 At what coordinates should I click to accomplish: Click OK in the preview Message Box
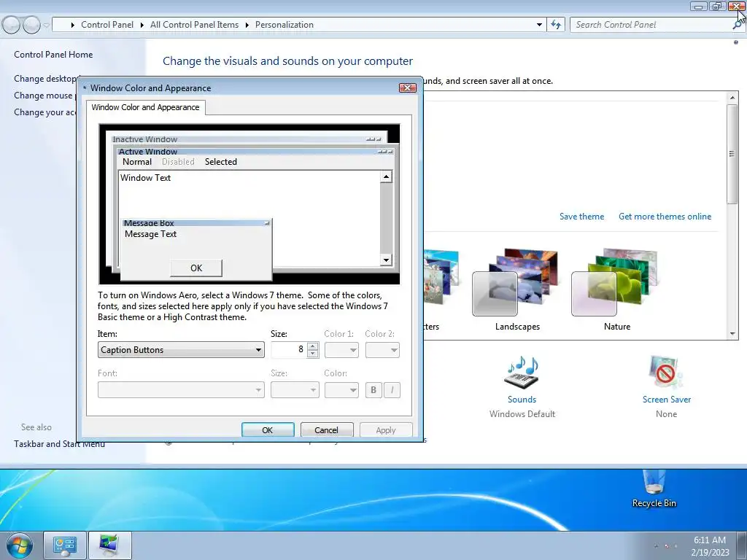[x=196, y=268]
